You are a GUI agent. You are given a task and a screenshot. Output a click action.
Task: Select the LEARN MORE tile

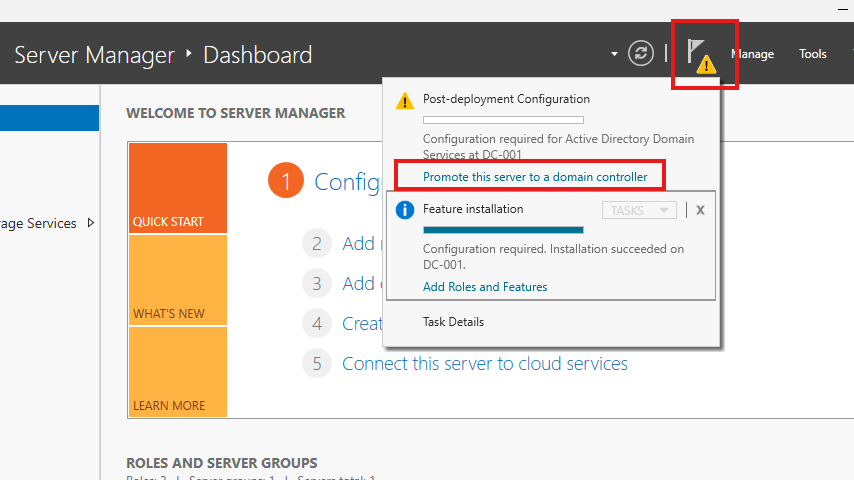(x=178, y=372)
